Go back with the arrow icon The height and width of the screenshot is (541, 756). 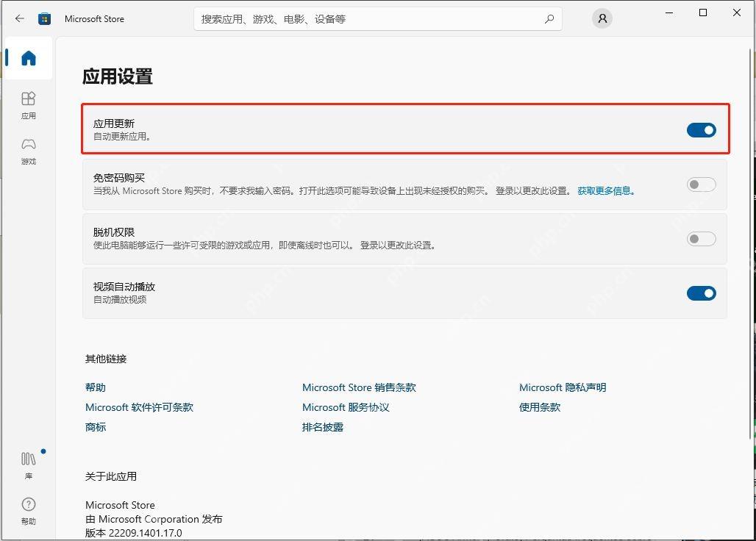coord(19,19)
